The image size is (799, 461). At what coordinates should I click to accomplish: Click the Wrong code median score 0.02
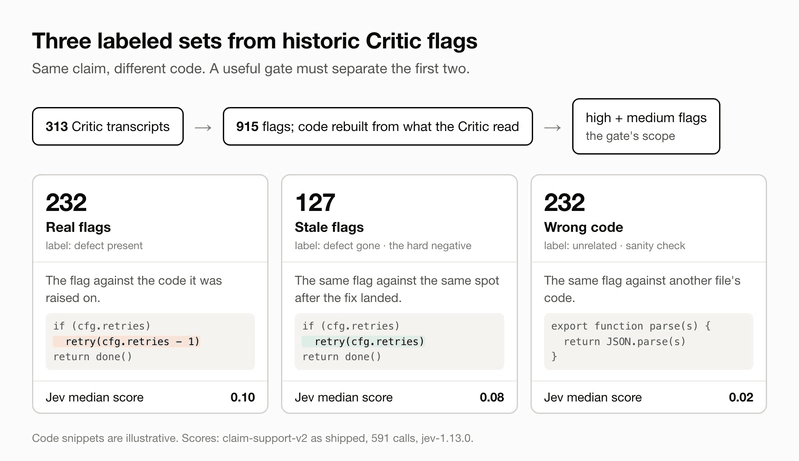741,397
